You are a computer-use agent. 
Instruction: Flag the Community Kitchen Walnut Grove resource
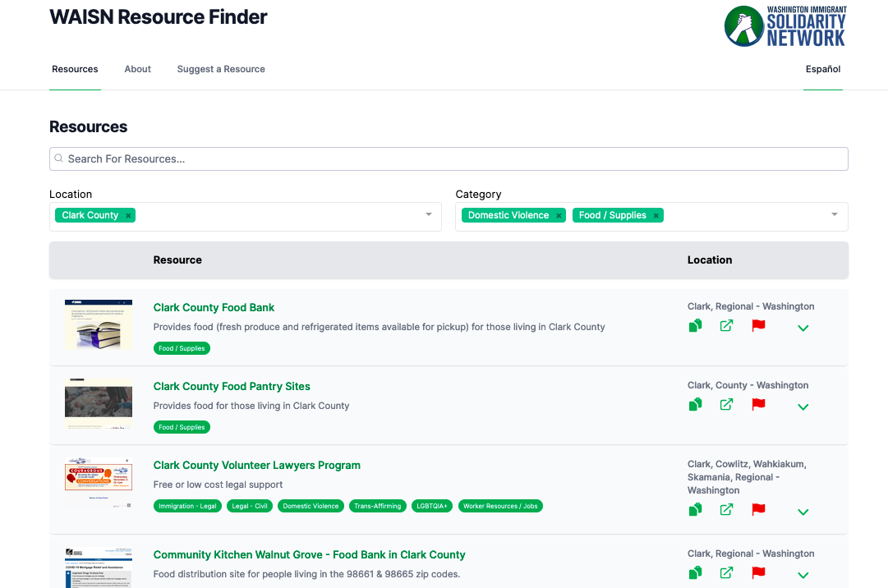tap(758, 572)
